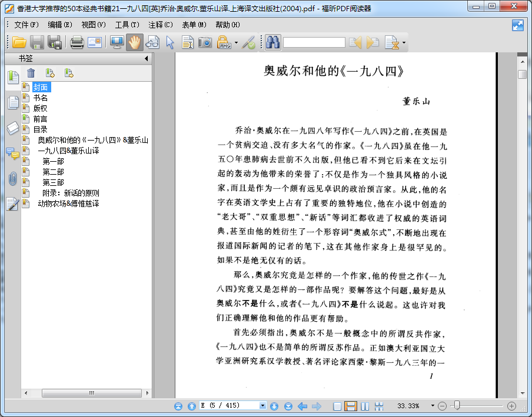Click the document vertical scrollbar thumb
The width and height of the screenshot is (532, 417).
coord(523,74)
